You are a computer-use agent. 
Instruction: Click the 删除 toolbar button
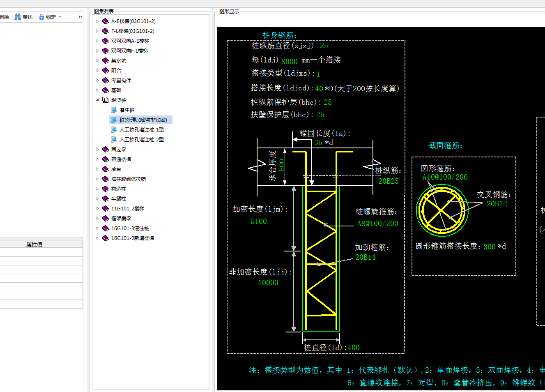point(5,17)
